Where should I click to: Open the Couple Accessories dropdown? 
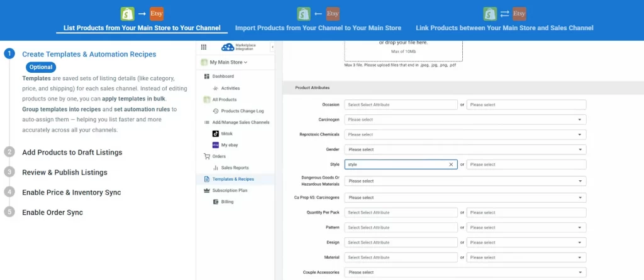(465, 272)
